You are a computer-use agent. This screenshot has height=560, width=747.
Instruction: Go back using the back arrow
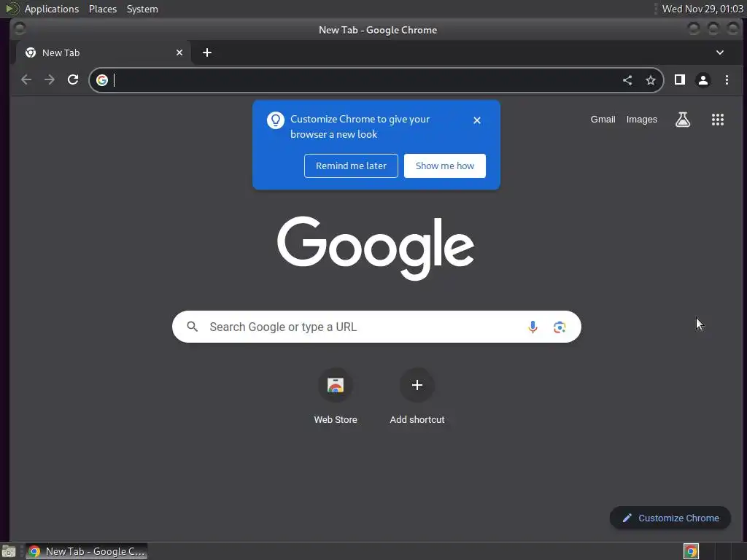26,79
